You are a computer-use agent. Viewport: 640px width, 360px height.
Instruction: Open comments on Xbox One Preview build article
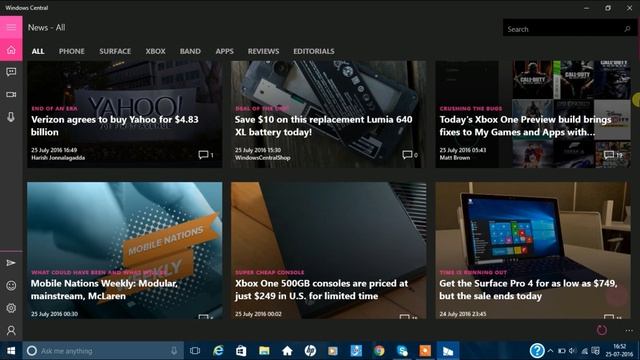pyautogui.click(x=613, y=155)
